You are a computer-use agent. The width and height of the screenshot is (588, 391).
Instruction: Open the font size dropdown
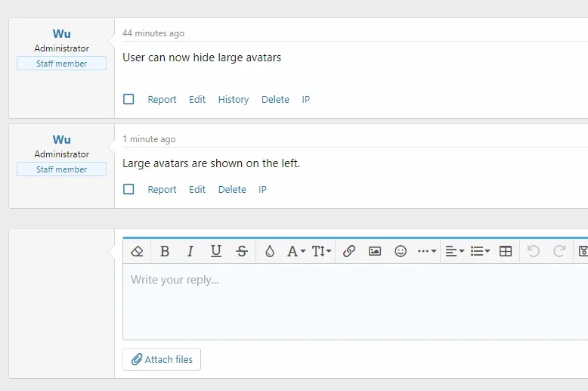pos(321,251)
